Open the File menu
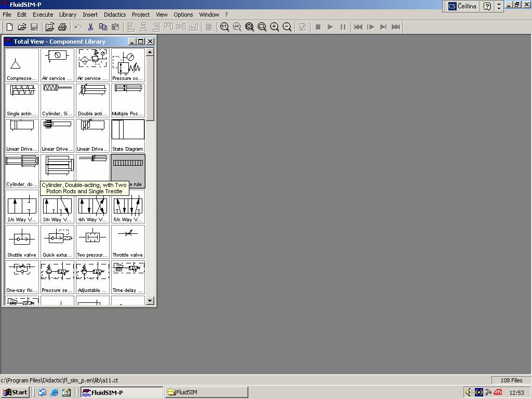 click(7, 15)
